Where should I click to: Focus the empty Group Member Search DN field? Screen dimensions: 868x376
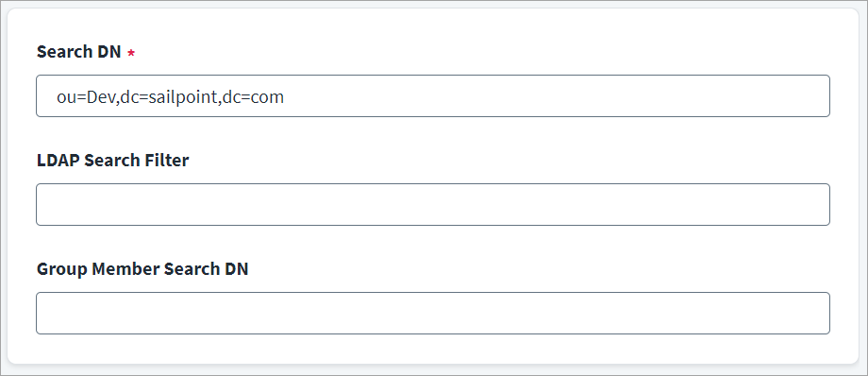[x=433, y=314]
